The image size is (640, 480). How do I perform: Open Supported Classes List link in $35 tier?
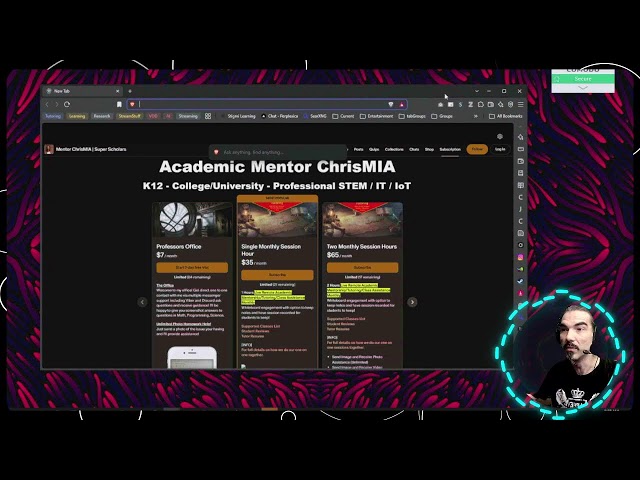click(260, 326)
